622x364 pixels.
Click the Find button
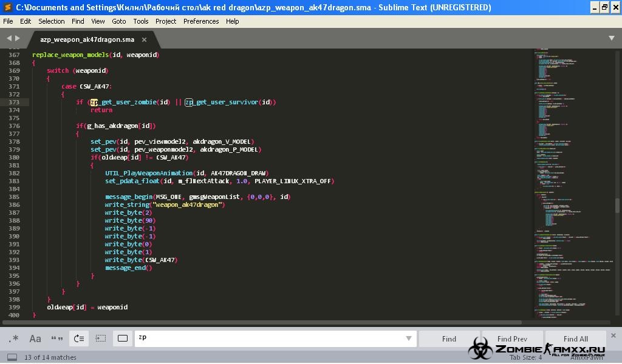(x=449, y=339)
